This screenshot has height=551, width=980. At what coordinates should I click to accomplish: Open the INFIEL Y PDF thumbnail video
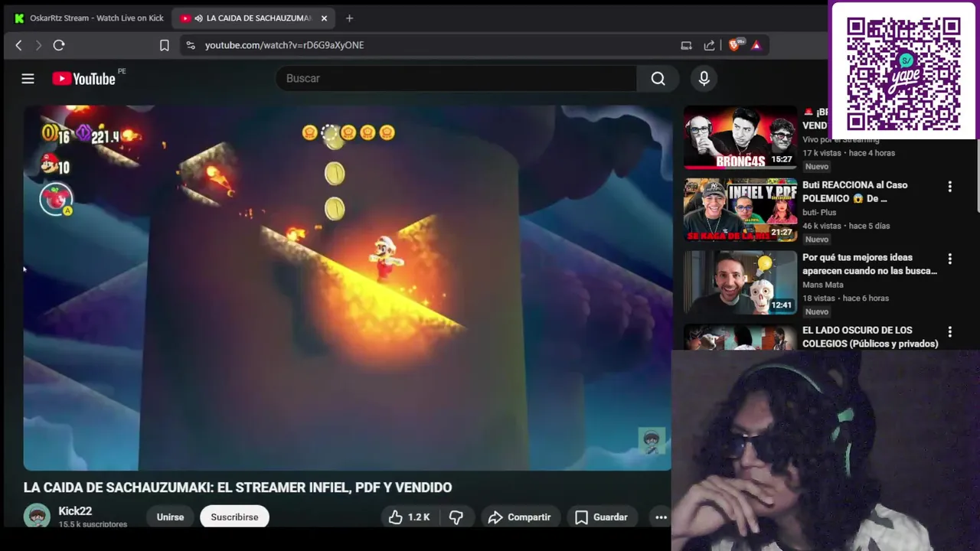click(740, 210)
